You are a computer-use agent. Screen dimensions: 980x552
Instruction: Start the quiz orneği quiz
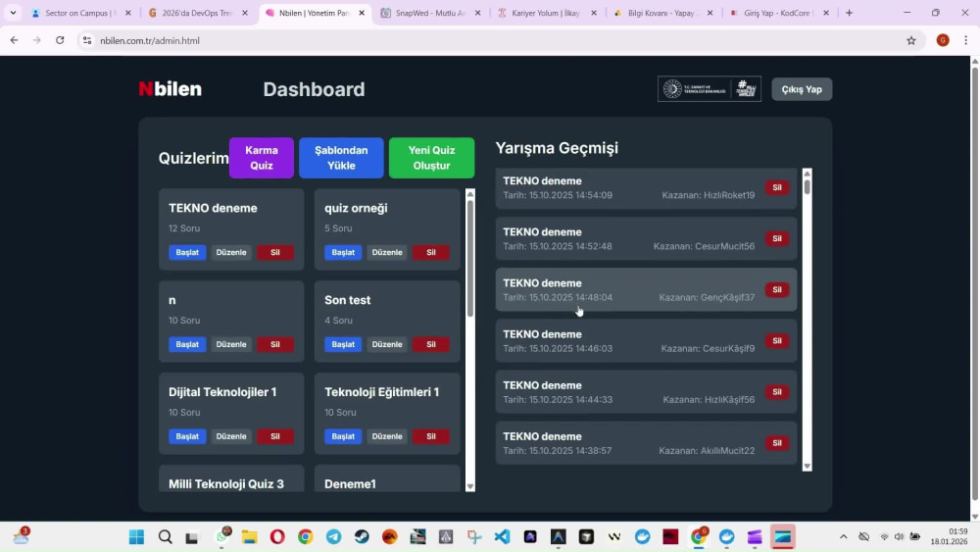pyautogui.click(x=343, y=252)
